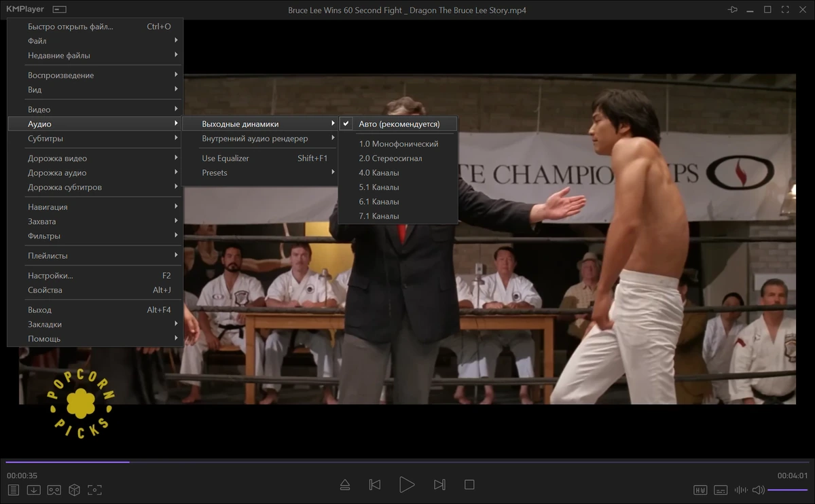The image size is (815, 504).
Task: Select 2.0 Стереосигнал speaker option
Action: [x=399, y=158]
